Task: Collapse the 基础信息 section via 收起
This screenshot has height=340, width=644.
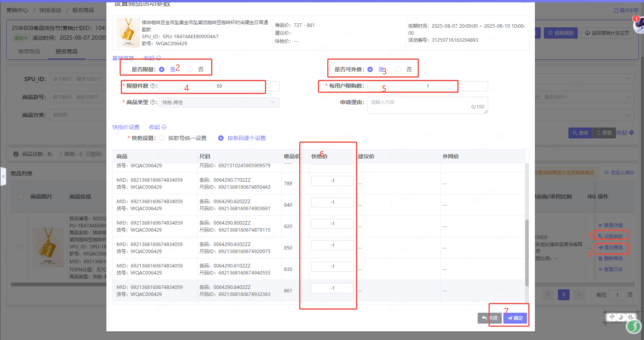Action: pos(152,58)
